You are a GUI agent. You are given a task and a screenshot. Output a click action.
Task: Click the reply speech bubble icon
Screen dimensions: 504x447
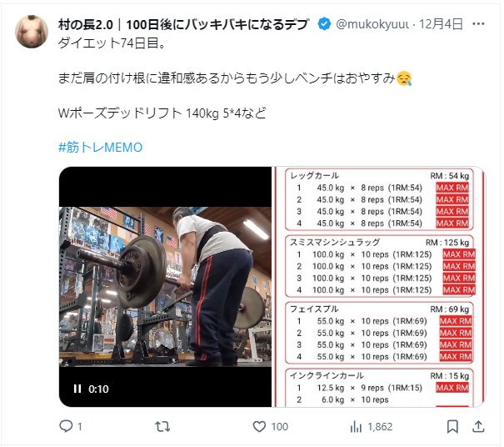click(x=66, y=426)
